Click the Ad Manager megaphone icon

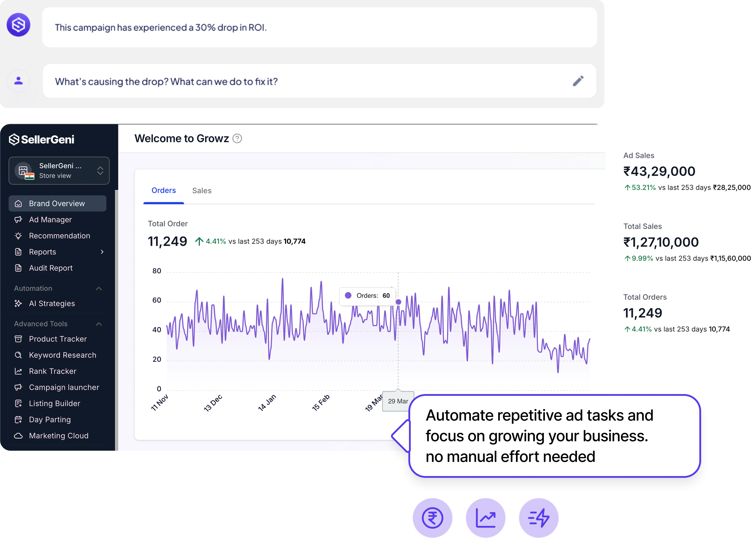click(18, 220)
